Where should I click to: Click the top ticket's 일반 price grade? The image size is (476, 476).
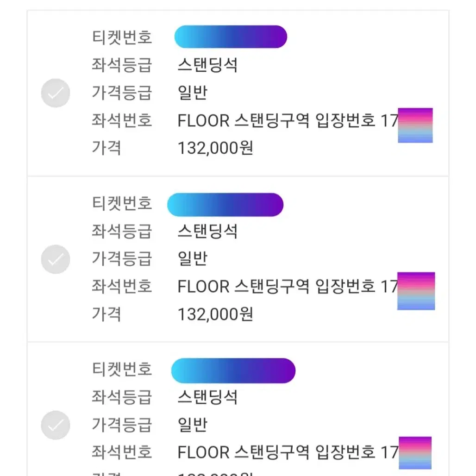coord(193,93)
